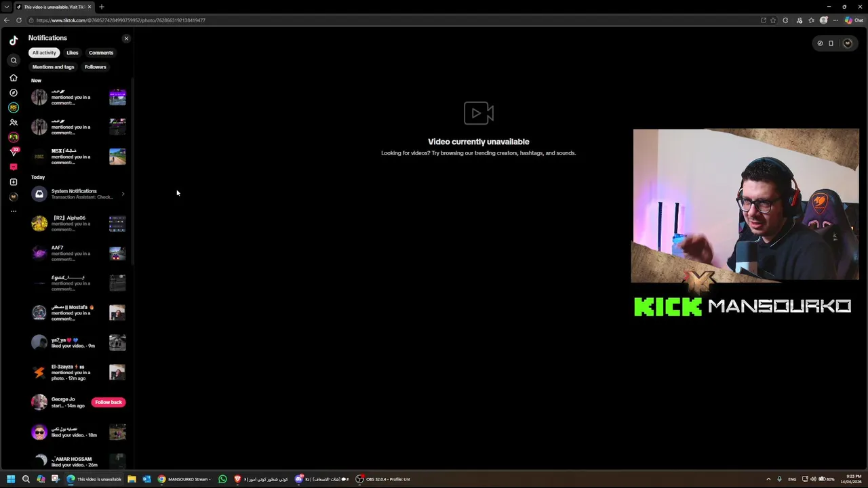Open the TikTok logo home link

coord(14,41)
